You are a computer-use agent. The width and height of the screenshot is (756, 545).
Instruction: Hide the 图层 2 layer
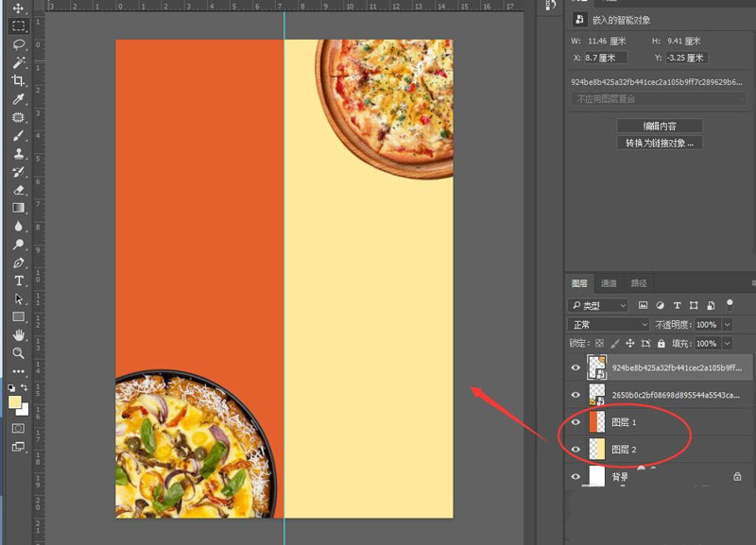(x=576, y=449)
